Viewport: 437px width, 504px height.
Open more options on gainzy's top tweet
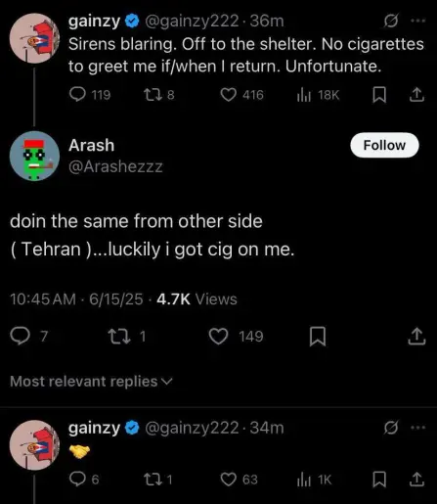pos(417,21)
